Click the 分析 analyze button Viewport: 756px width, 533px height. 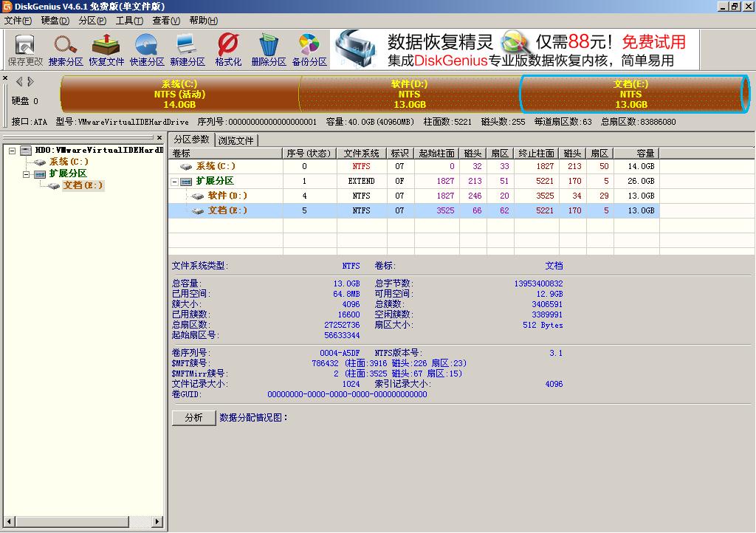click(194, 418)
